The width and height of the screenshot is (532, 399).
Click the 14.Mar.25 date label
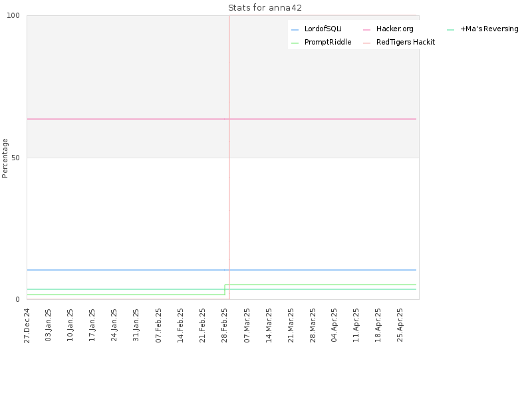coord(269,325)
